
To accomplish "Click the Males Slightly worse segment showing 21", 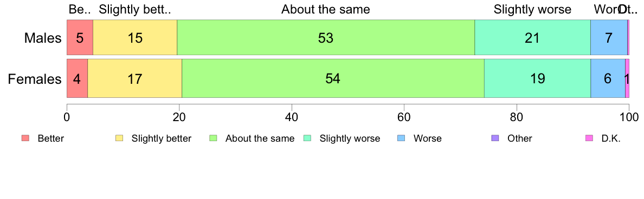I will coord(533,37).
